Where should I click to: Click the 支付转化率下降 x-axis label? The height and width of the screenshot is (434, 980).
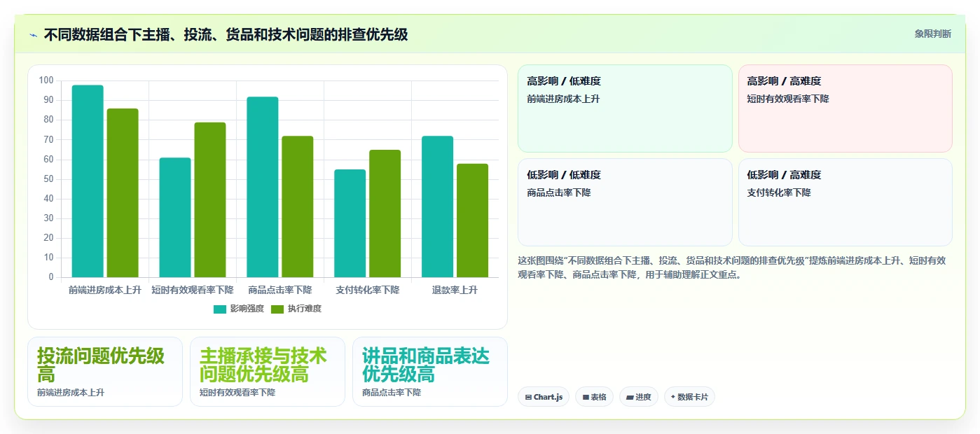[368, 290]
